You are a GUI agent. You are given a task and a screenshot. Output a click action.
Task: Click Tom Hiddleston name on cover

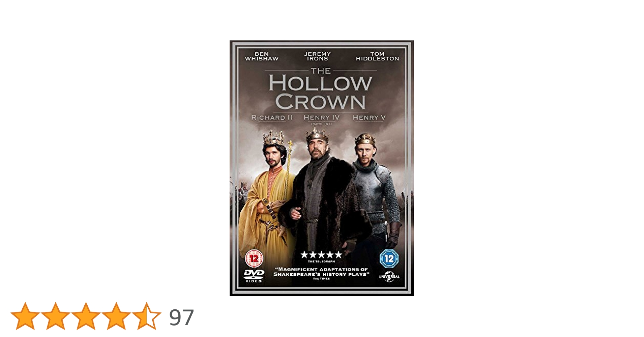(377, 56)
